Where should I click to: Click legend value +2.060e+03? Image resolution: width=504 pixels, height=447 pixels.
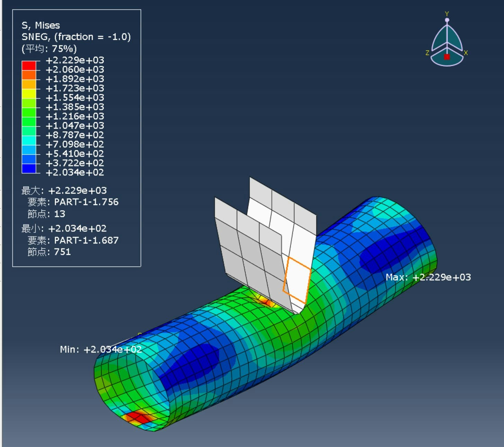[x=75, y=70]
